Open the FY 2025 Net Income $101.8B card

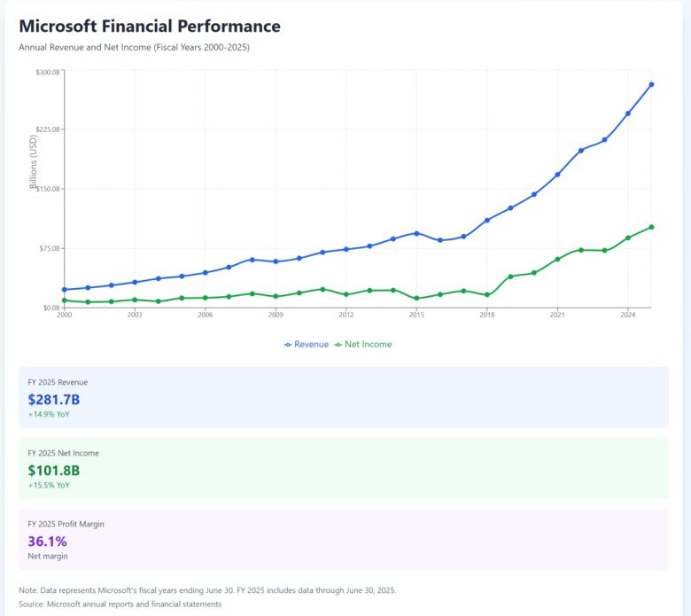point(344,468)
